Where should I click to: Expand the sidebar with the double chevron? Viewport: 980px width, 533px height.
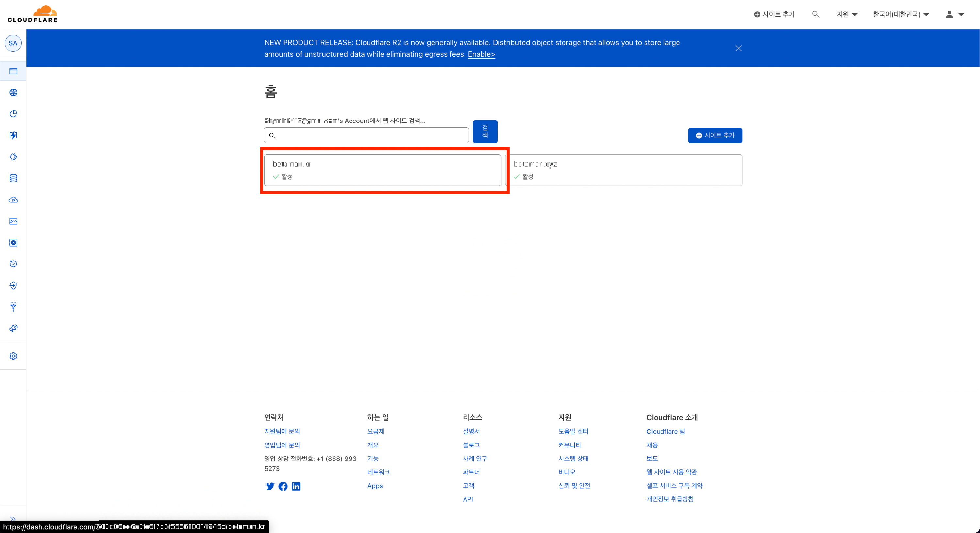click(x=13, y=519)
